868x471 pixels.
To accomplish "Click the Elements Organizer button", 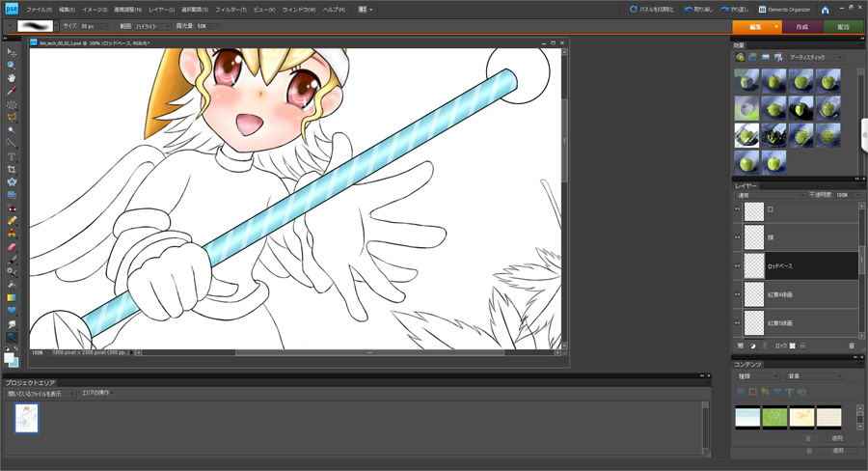I will pos(783,9).
